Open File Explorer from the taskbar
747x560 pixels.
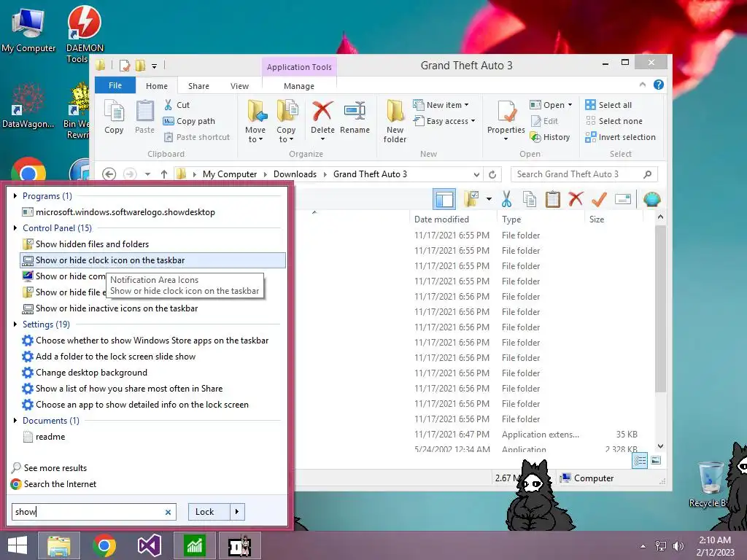tap(58, 545)
